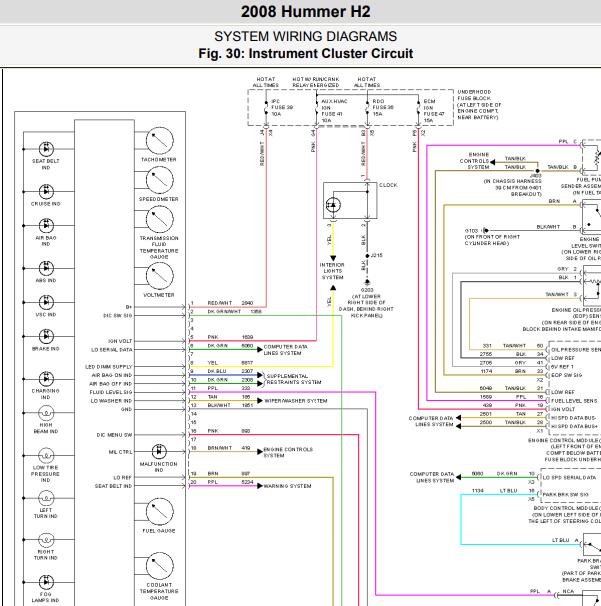This screenshot has width=601, height=606.
Task: Click the "IGN VOLT" label on cluster side
Action: (x=120, y=341)
